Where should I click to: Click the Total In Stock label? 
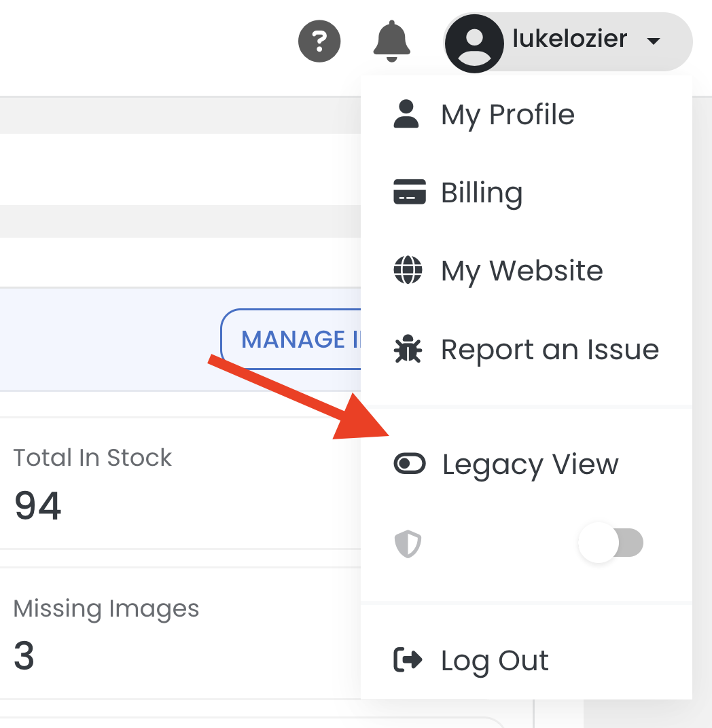pos(92,458)
